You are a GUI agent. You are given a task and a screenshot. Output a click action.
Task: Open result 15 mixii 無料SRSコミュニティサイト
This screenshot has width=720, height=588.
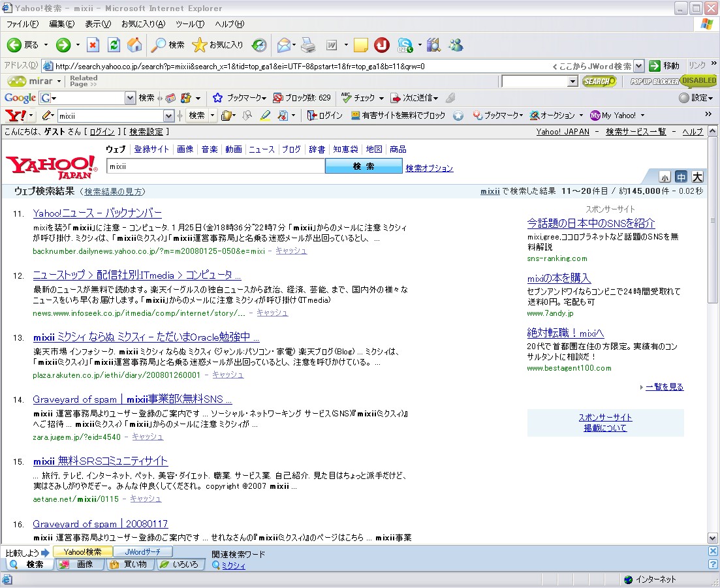101,461
